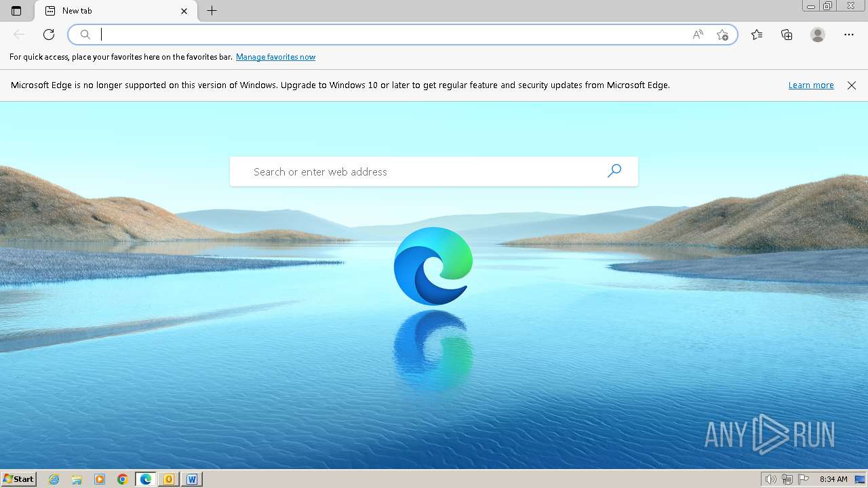Activate the Read aloud icon
Screen dimensions: 868x488
click(698, 35)
